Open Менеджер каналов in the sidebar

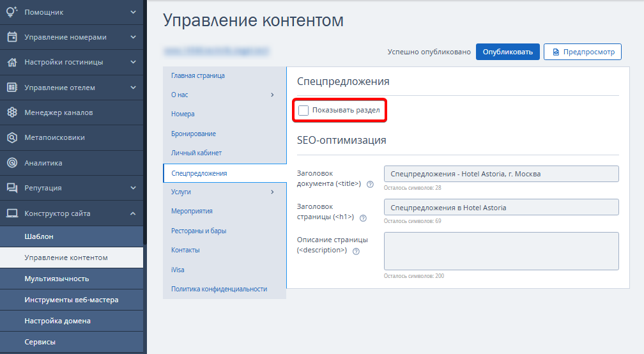72,112
